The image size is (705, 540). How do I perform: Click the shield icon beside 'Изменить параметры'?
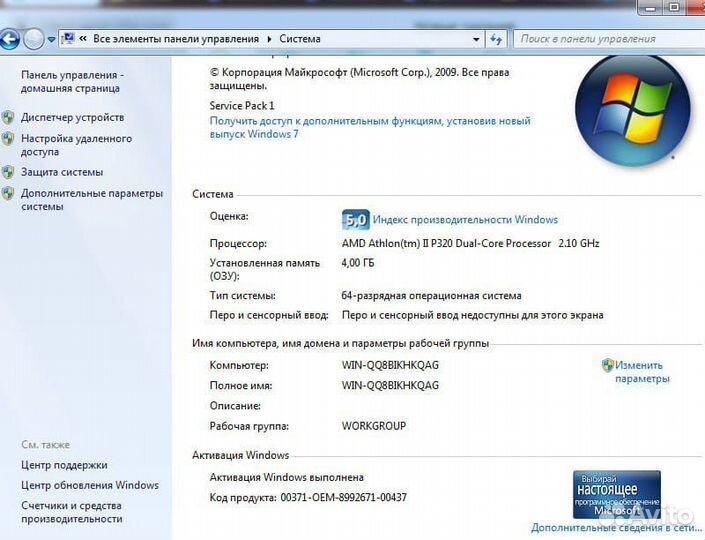[x=607, y=365]
